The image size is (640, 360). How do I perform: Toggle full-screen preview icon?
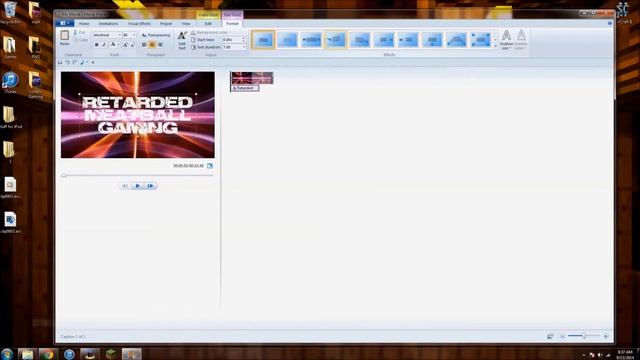(210, 166)
